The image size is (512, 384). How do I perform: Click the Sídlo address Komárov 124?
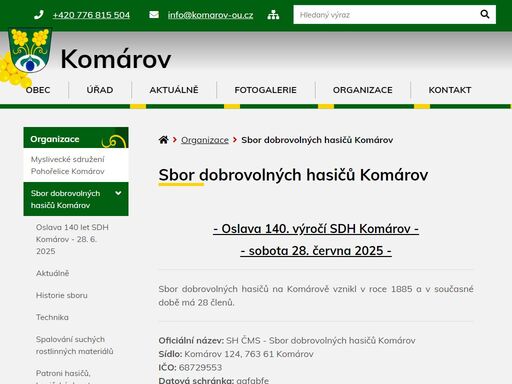[x=249, y=354]
